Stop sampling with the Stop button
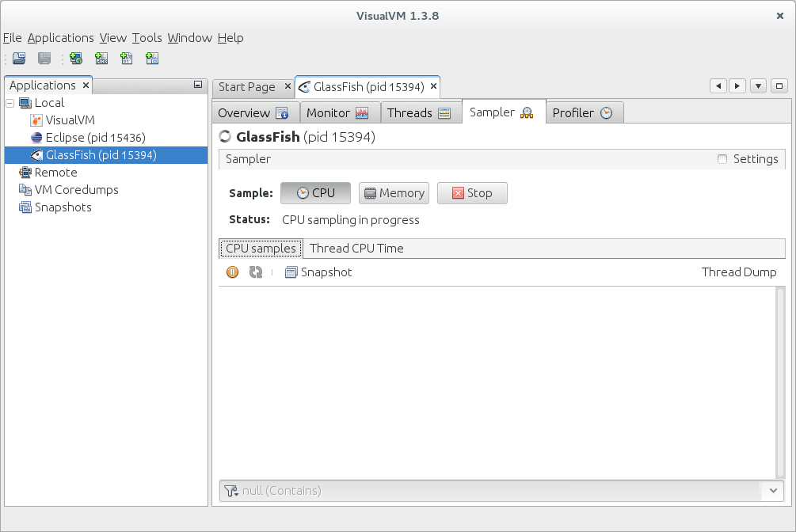796x532 pixels. (x=472, y=193)
